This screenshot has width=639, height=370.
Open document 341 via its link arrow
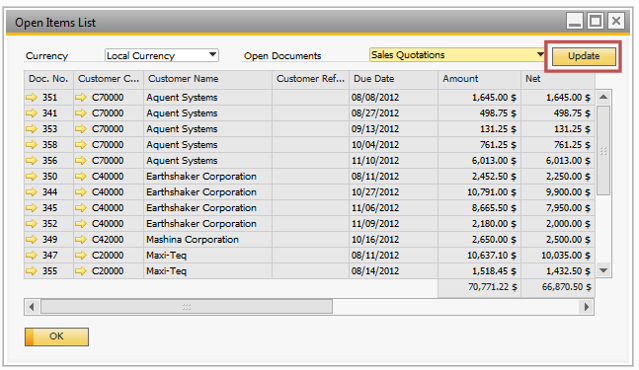point(31,113)
